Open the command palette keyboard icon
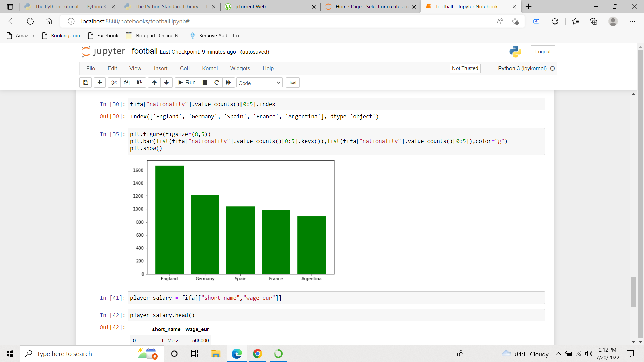 click(x=292, y=82)
